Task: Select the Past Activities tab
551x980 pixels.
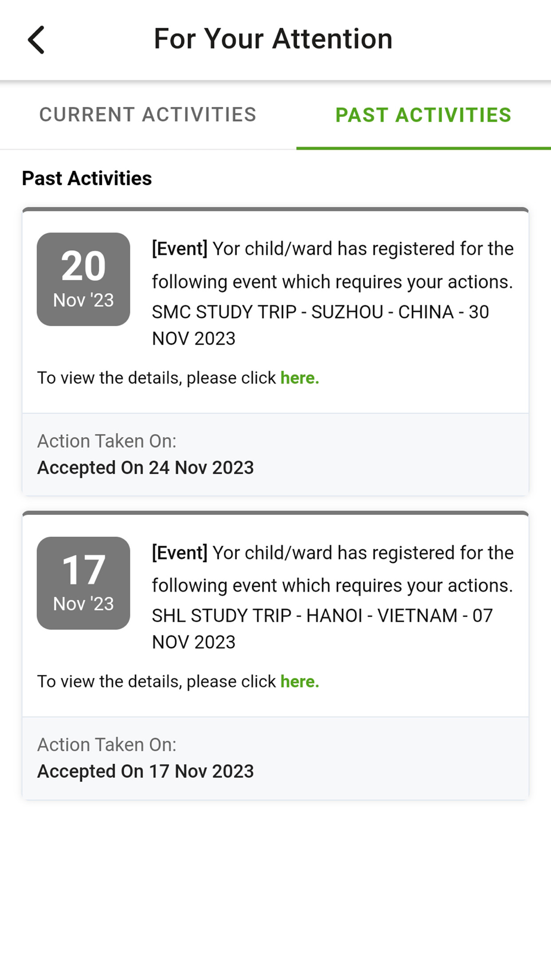Action: [x=423, y=115]
